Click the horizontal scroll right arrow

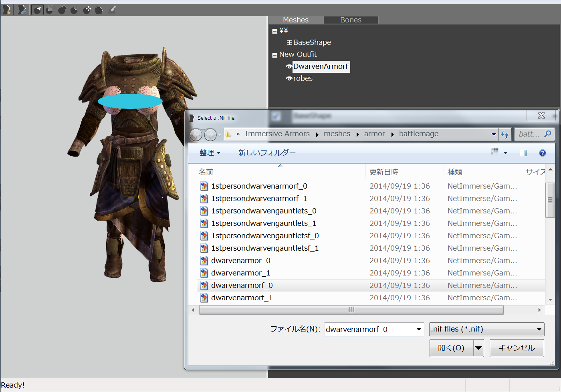coord(539,310)
